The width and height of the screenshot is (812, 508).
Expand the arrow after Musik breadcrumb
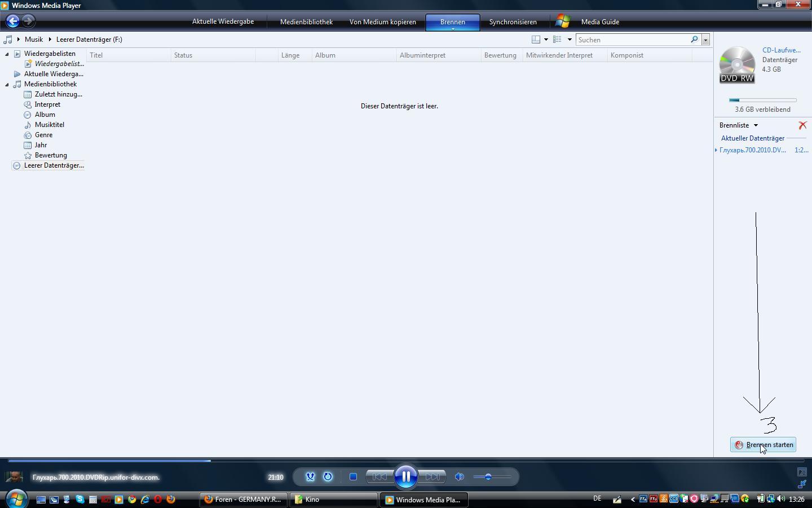[50, 40]
